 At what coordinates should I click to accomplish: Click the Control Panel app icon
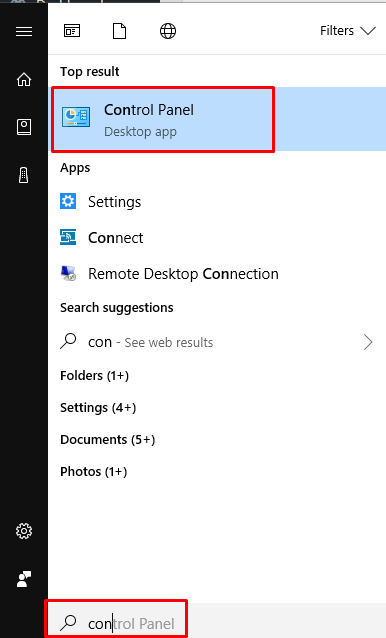click(x=76, y=117)
